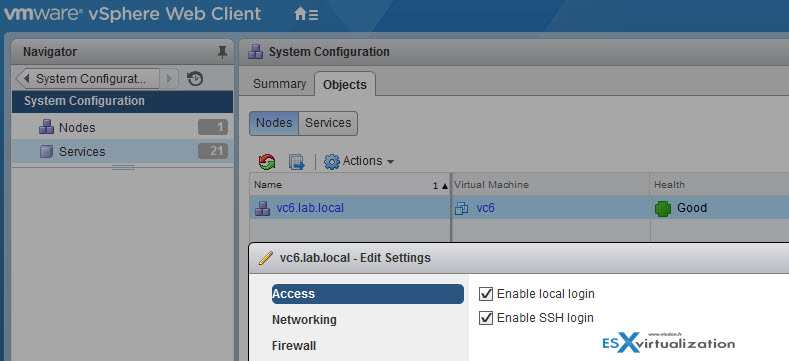Click the VM icon beside vc6
Screen dimensions: 789x361
coord(461,208)
